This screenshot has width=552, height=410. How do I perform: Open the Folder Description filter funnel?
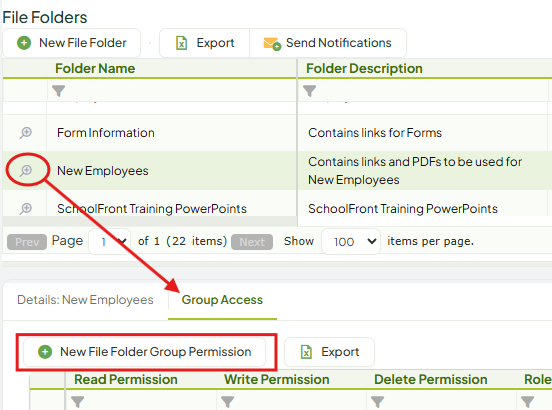310,91
